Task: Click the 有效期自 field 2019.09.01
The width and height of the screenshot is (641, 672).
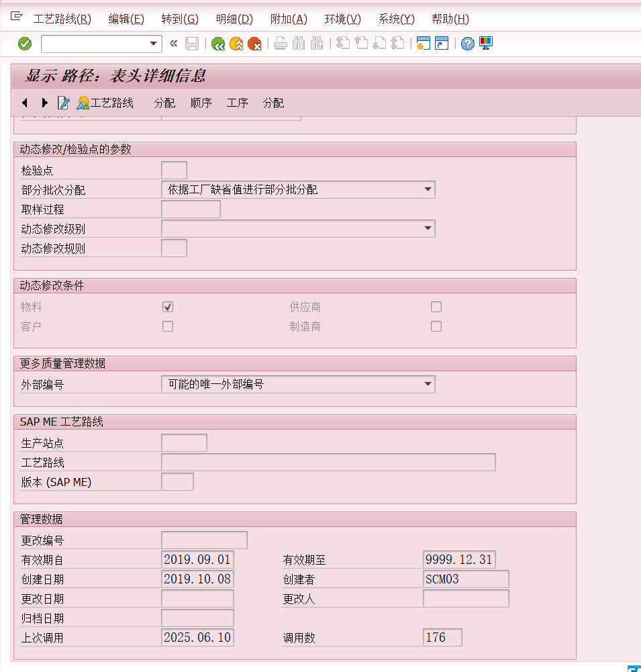Action: pos(197,560)
